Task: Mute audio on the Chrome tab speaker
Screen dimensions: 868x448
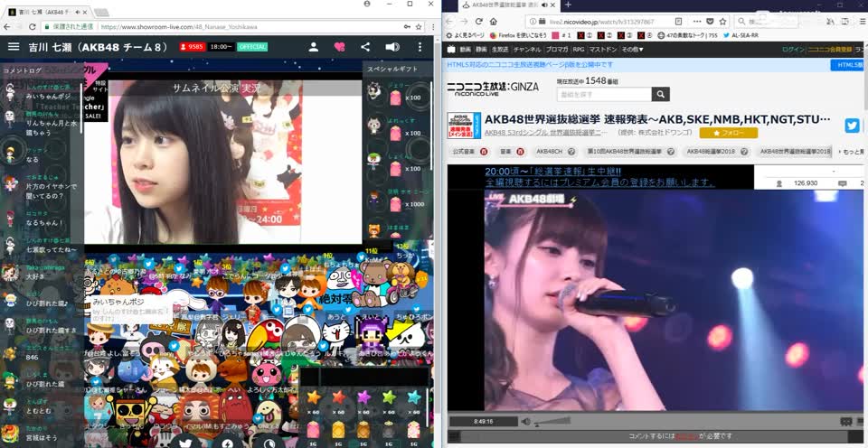Action: (x=78, y=12)
